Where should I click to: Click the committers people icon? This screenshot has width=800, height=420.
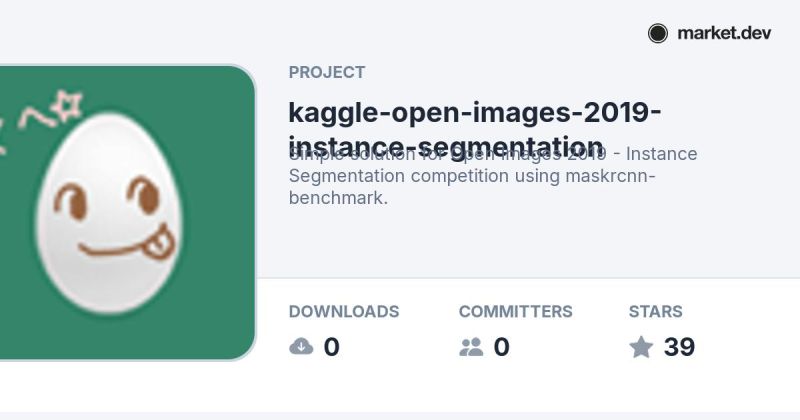[x=471, y=347]
